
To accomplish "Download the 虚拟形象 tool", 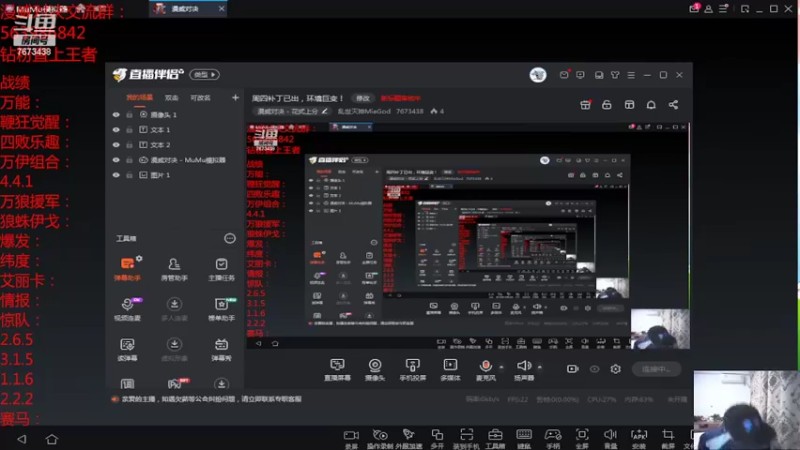I will [x=174, y=349].
